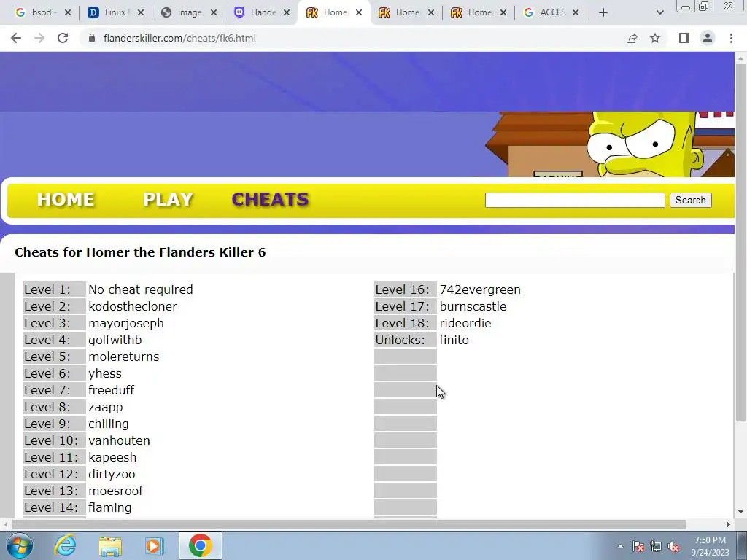Open the profile avatar menu

tap(708, 38)
